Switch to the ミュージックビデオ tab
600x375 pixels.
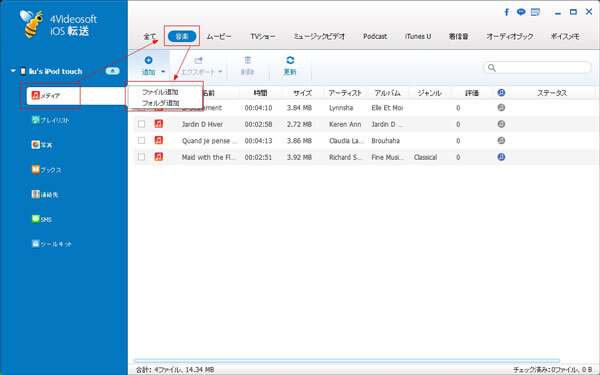click(320, 37)
